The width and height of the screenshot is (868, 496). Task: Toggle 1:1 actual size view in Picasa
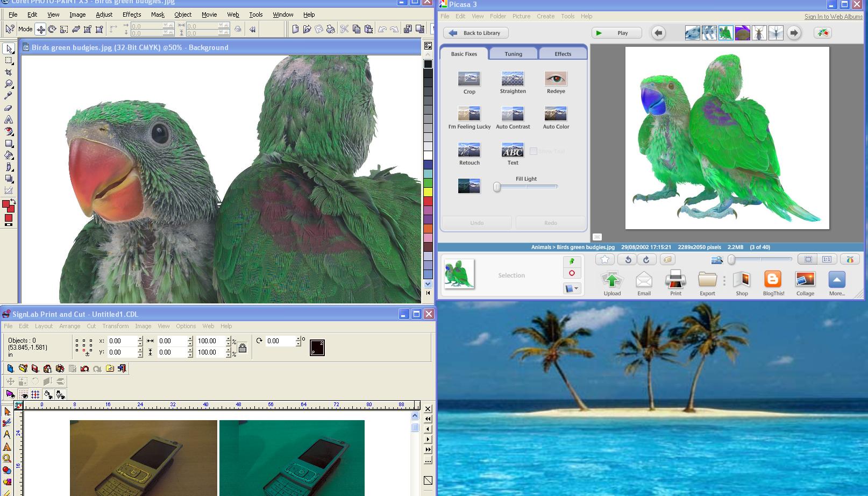[x=827, y=259]
